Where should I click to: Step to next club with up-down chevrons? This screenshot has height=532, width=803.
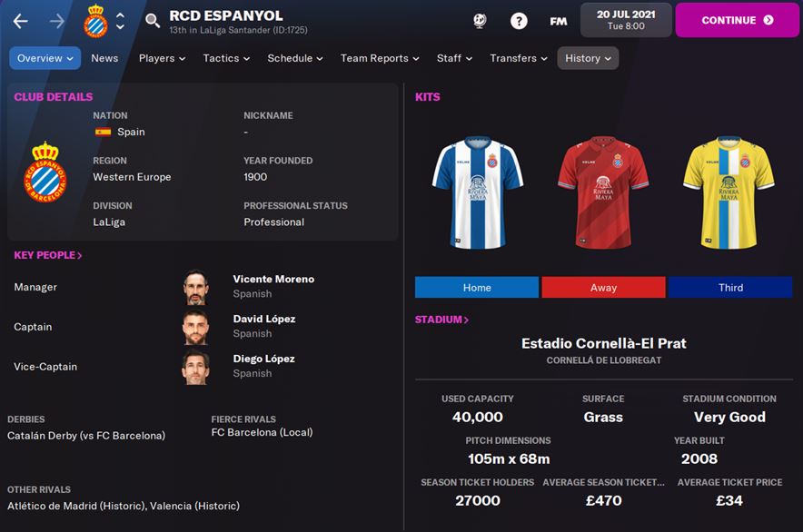[x=120, y=21]
